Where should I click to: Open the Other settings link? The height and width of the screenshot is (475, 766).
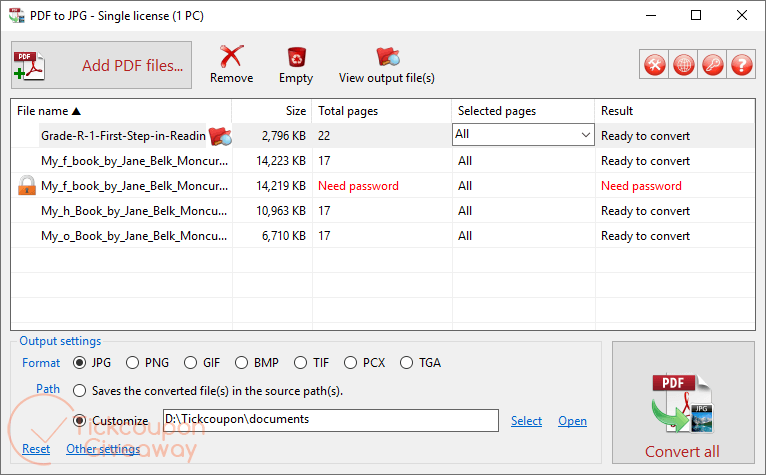[x=103, y=449]
